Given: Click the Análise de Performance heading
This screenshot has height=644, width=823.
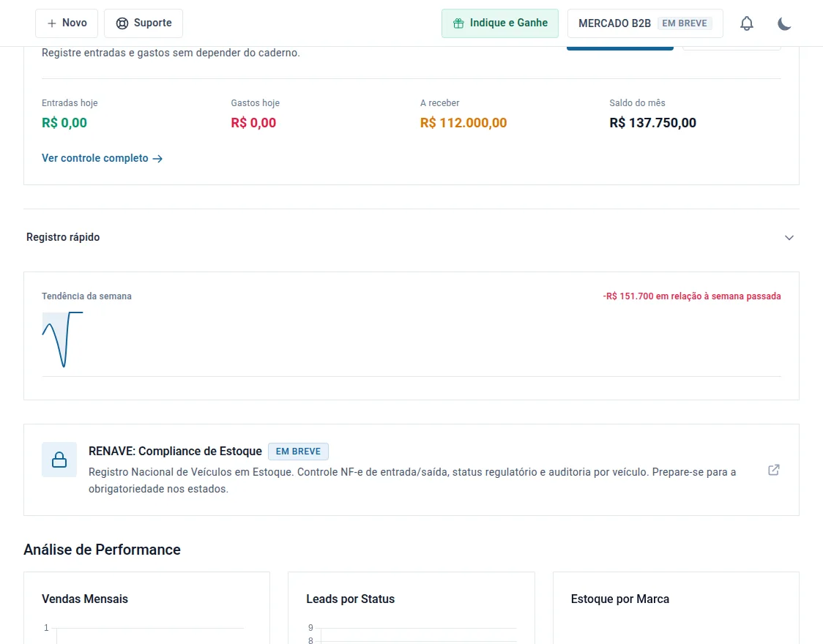Looking at the screenshot, I should [x=102, y=550].
